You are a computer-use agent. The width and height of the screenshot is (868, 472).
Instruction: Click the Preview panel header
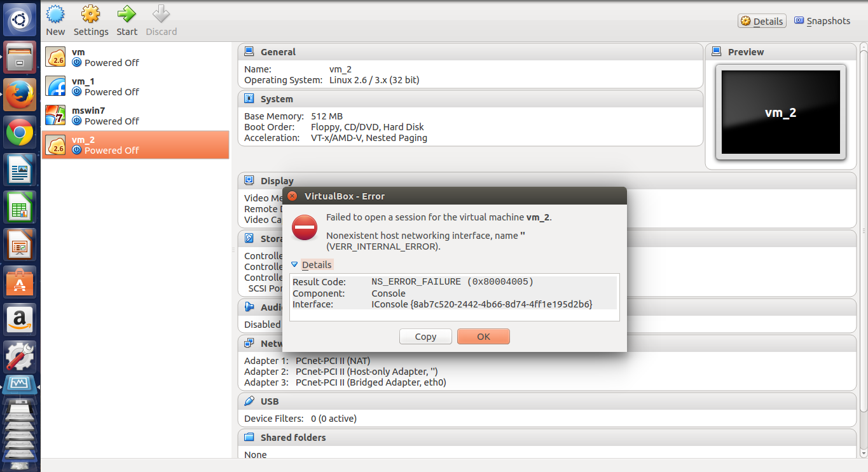tap(781, 52)
